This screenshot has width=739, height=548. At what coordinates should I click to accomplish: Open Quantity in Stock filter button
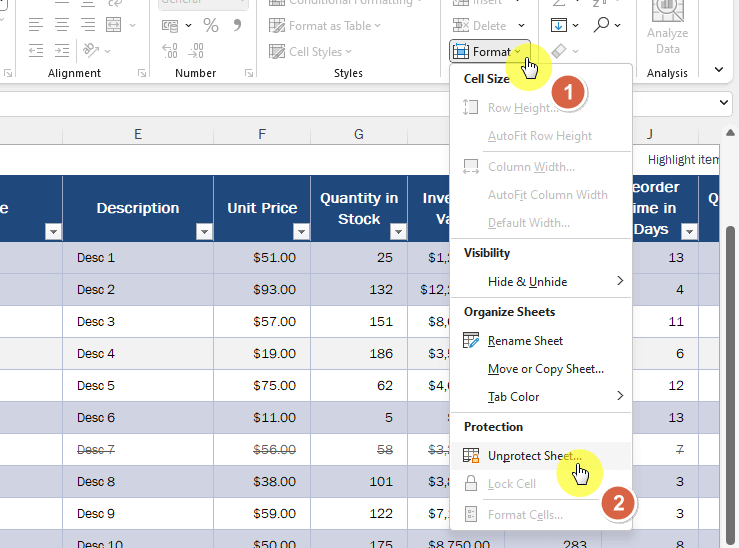[398, 232]
